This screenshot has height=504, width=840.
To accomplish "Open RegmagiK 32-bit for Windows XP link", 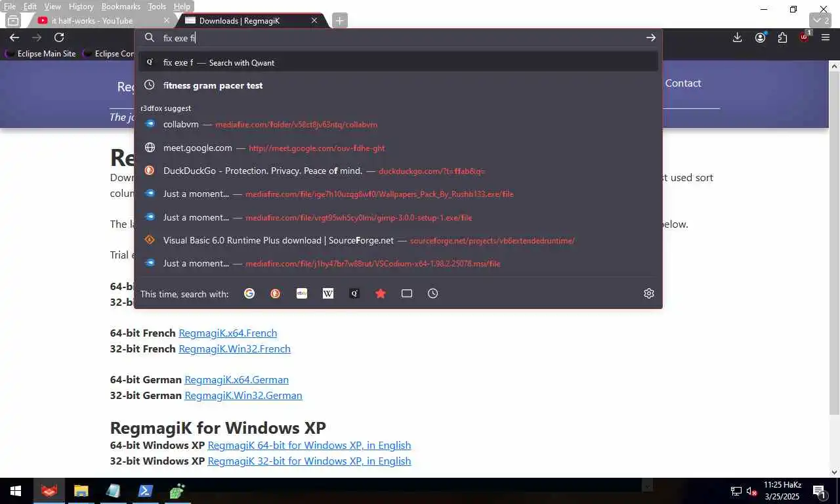I will click(309, 461).
